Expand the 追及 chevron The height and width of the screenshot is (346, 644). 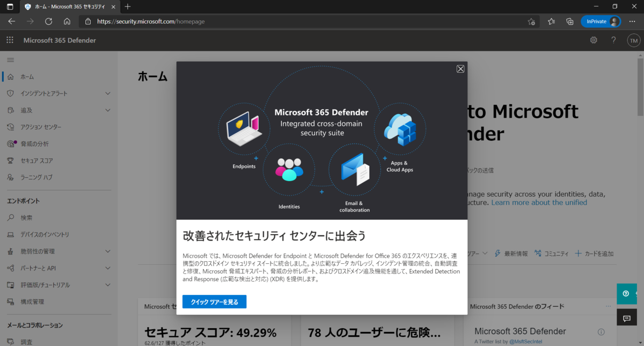point(108,110)
